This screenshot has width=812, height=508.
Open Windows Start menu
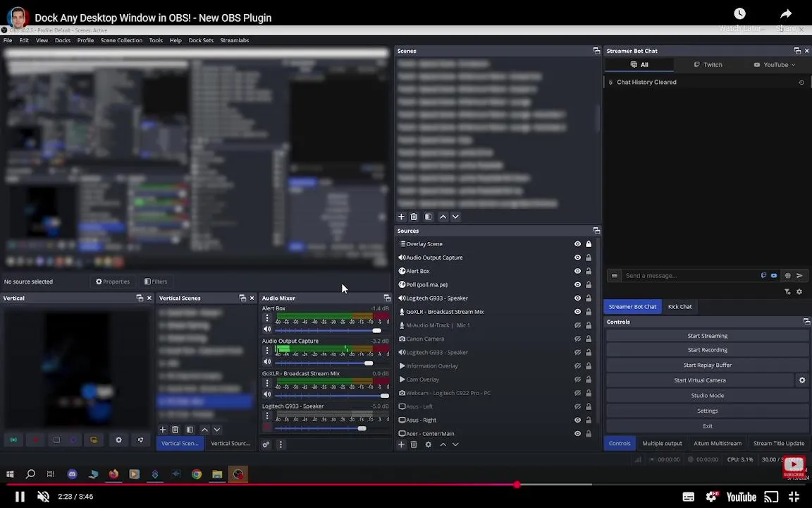pyautogui.click(x=10, y=474)
